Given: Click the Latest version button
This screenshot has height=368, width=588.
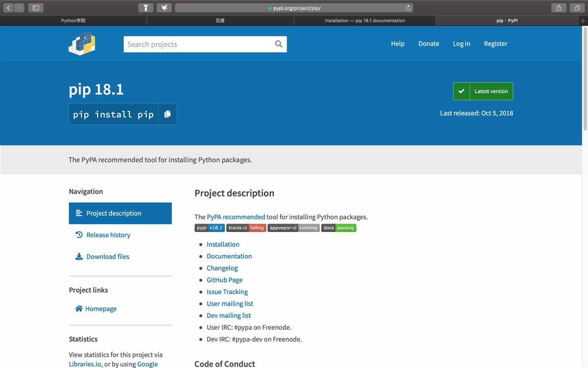Looking at the screenshot, I should [x=483, y=91].
